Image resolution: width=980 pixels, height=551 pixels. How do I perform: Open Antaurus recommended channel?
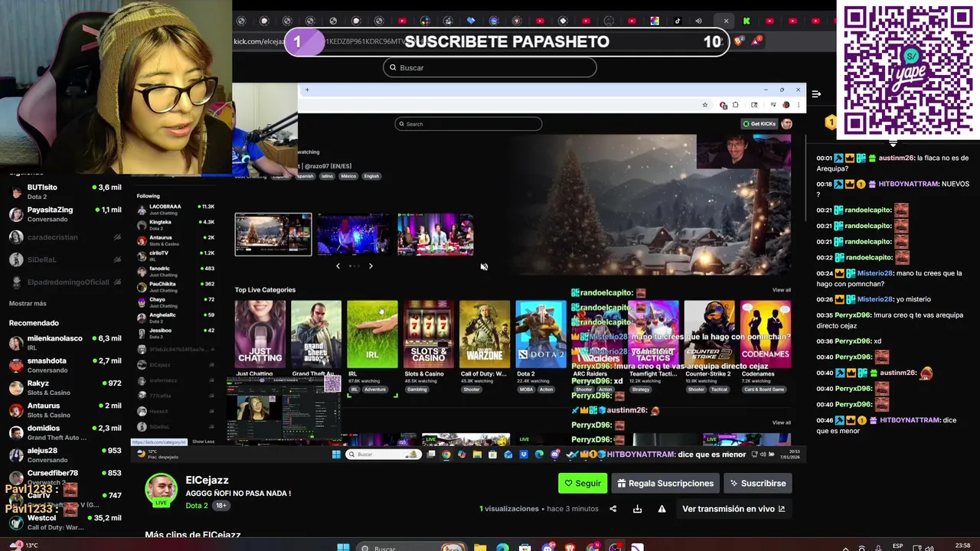[x=65, y=409]
